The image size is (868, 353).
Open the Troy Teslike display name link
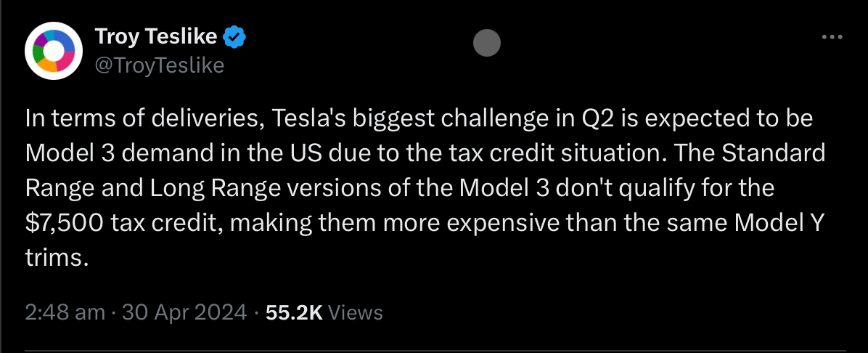click(x=157, y=36)
